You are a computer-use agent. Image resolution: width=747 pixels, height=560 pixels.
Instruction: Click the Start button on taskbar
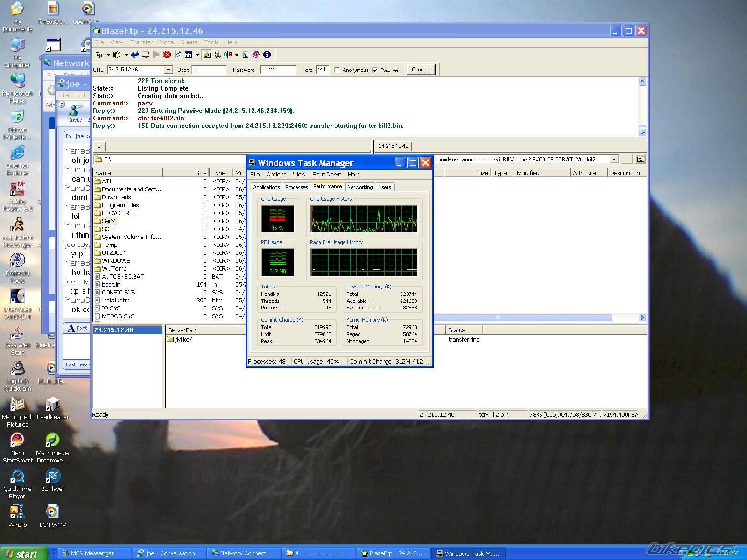tap(23, 553)
